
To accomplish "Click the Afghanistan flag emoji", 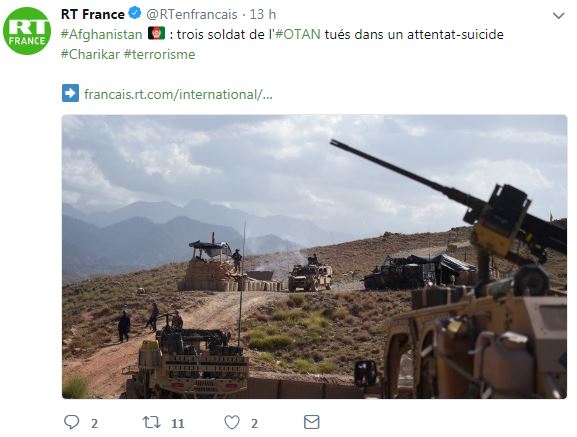I will point(156,33).
